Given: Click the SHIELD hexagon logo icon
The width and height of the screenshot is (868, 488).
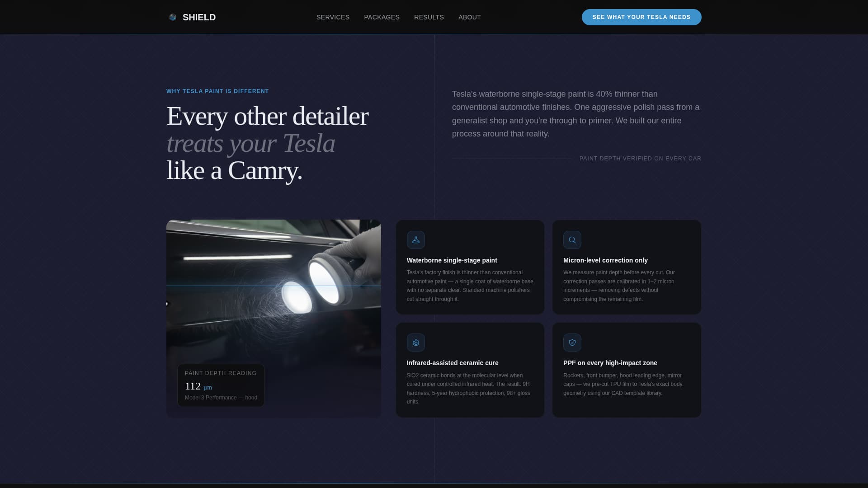Looking at the screenshot, I should pos(173,17).
